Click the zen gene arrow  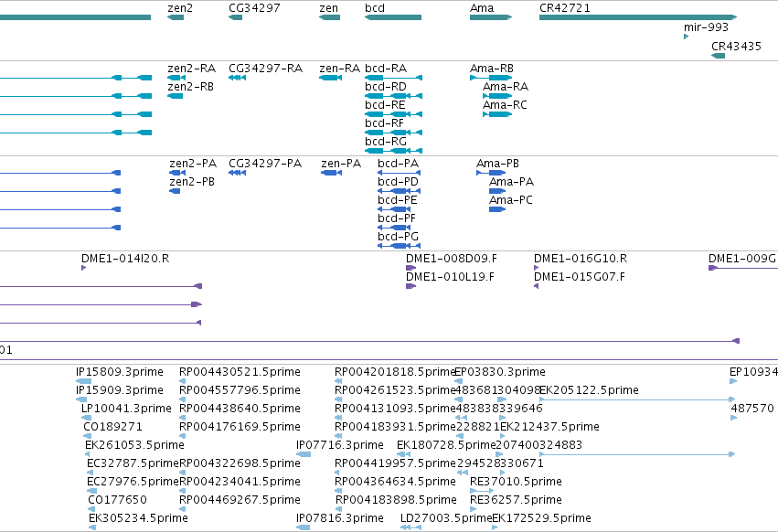[329, 17]
